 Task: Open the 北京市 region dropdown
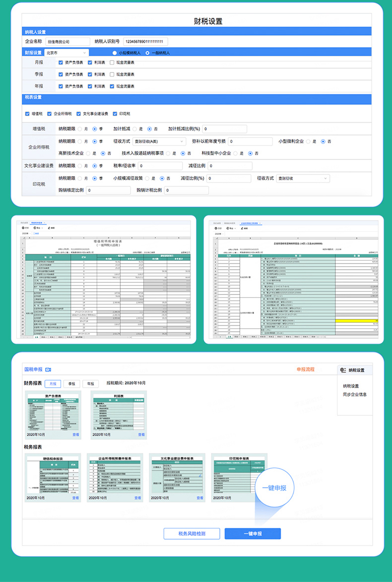[65, 52]
